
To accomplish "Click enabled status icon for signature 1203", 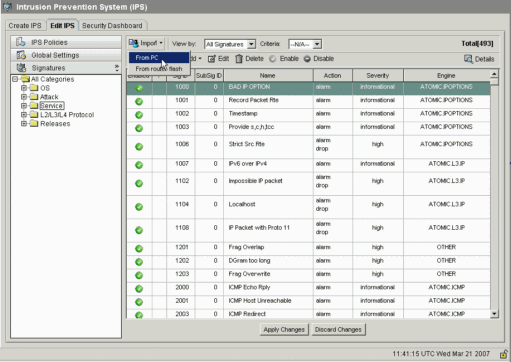I will [x=139, y=275].
